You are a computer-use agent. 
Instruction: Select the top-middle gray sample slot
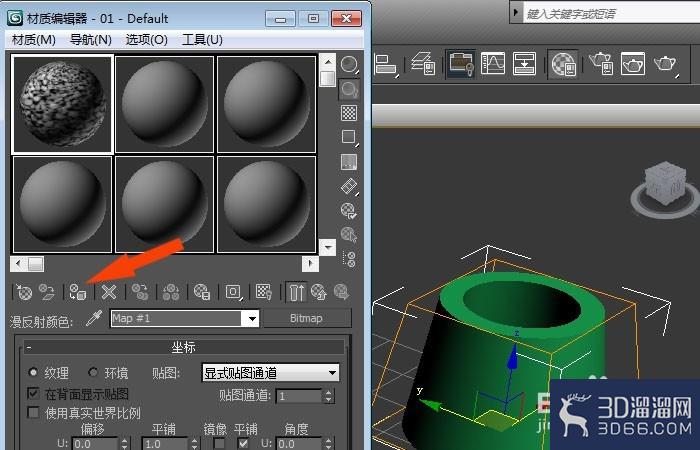coord(164,104)
